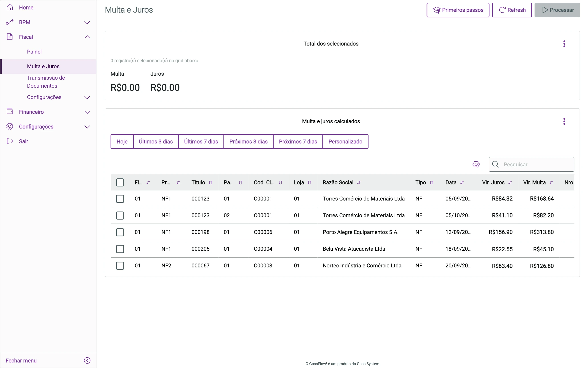Sort by Loja column arrows
This screenshot has height=368, width=588.
[x=309, y=182]
